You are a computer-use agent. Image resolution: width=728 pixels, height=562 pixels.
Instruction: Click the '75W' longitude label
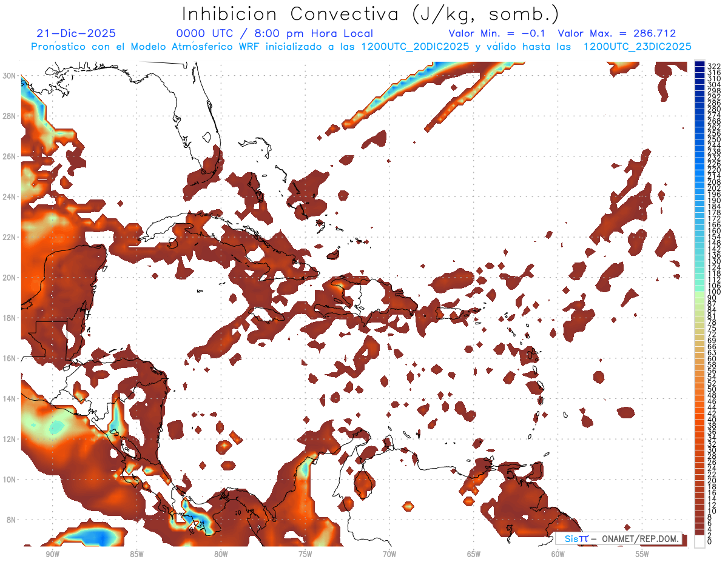point(305,554)
